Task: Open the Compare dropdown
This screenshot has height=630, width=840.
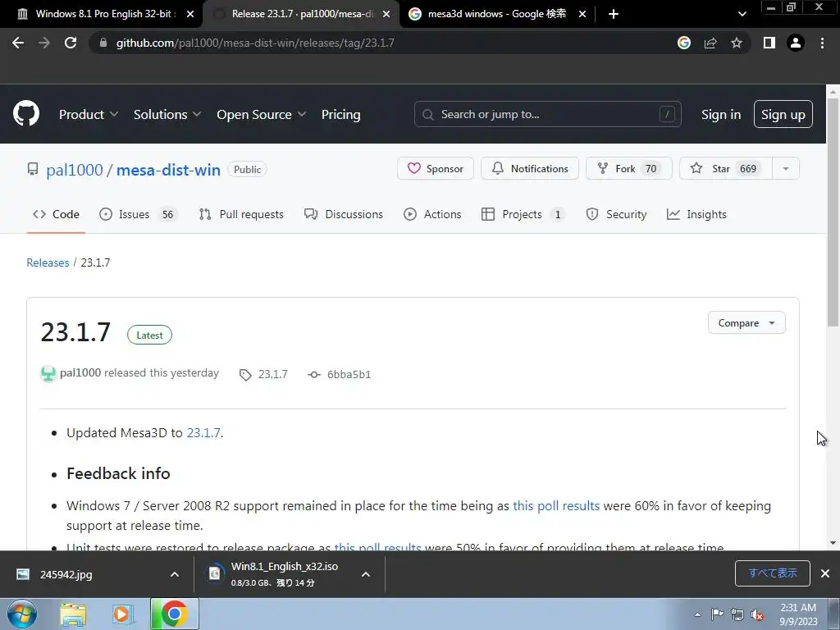Action: (746, 322)
